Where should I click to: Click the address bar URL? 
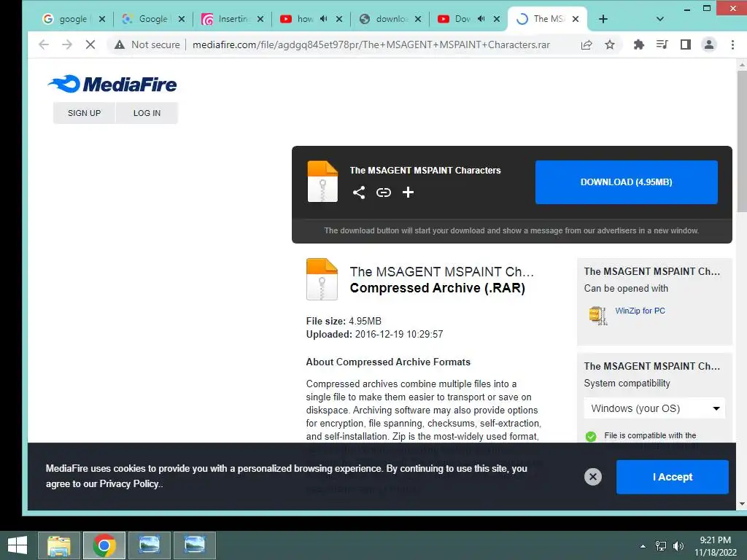click(371, 44)
